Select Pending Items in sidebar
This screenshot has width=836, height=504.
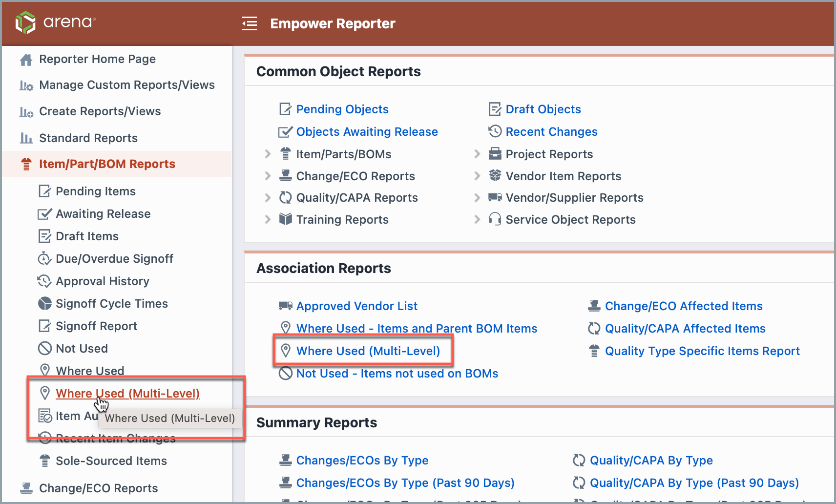[x=95, y=191]
